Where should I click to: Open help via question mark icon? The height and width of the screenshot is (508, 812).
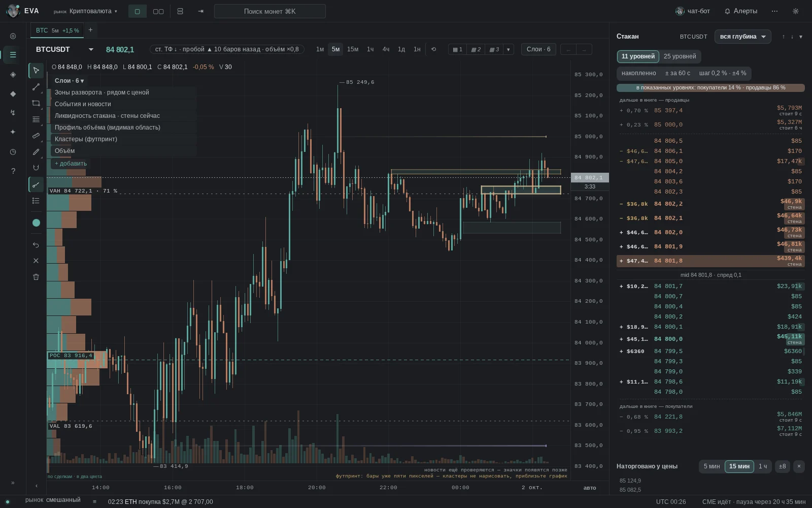(13, 171)
